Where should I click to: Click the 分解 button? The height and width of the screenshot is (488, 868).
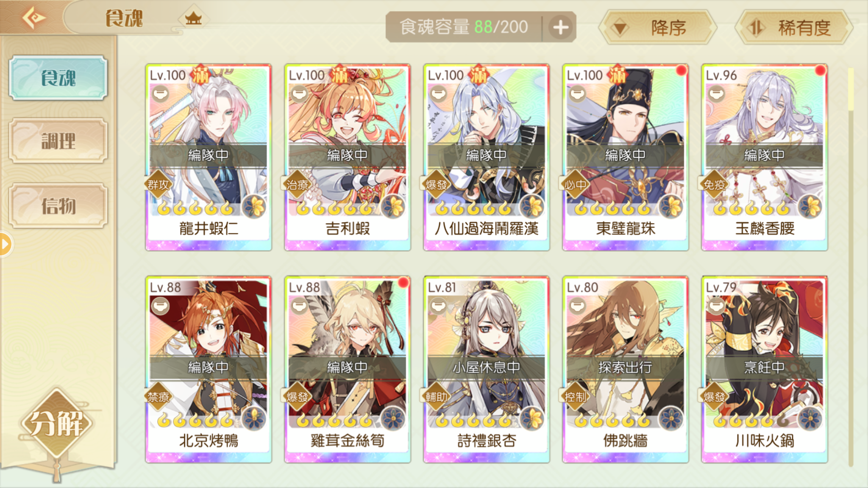56,423
